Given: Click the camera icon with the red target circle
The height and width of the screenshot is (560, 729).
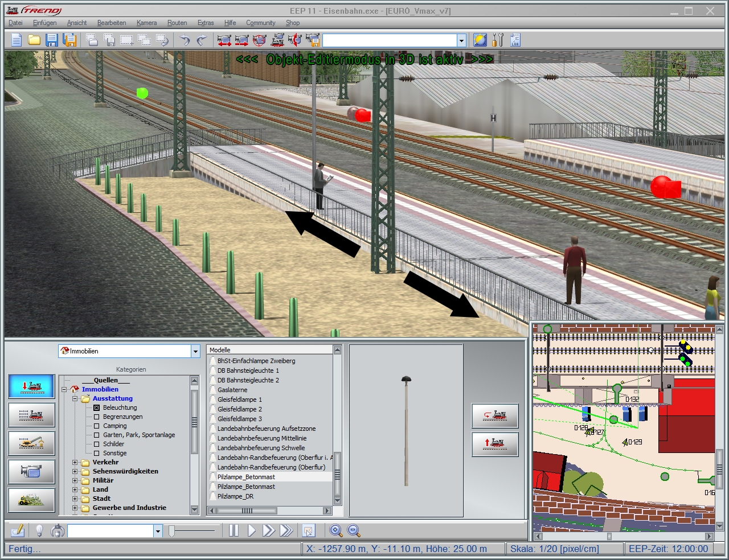Looking at the screenshot, I should tap(260, 40).
